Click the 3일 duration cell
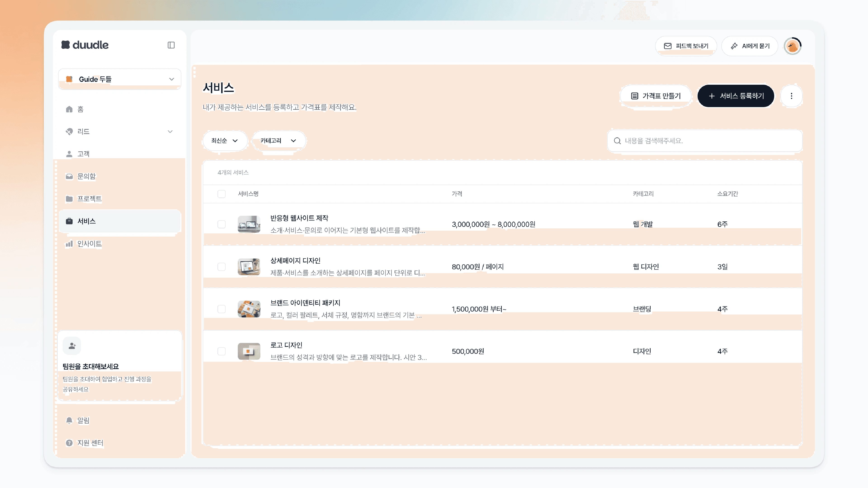The width and height of the screenshot is (868, 488). pos(722,267)
